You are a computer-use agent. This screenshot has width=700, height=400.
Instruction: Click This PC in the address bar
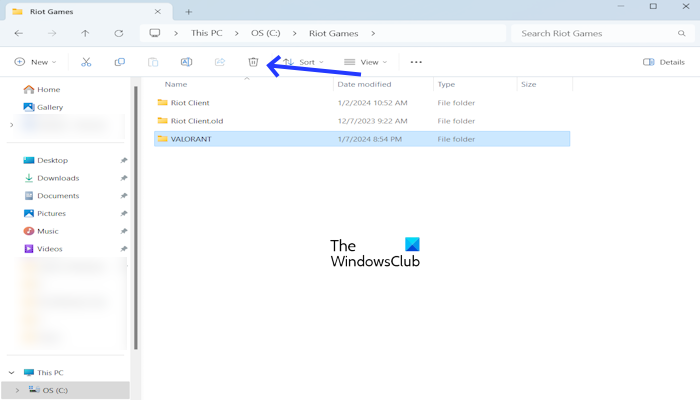click(207, 33)
